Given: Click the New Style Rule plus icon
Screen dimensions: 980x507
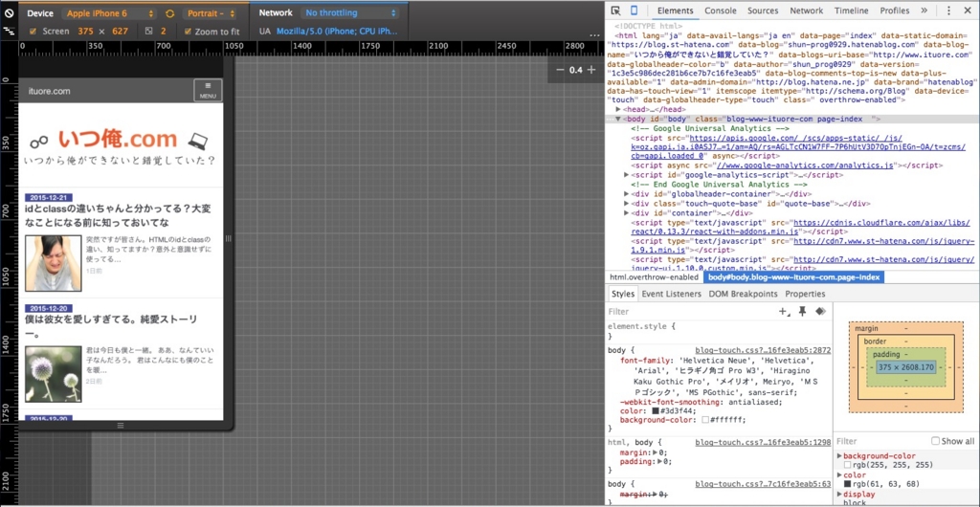Looking at the screenshot, I should [x=783, y=311].
